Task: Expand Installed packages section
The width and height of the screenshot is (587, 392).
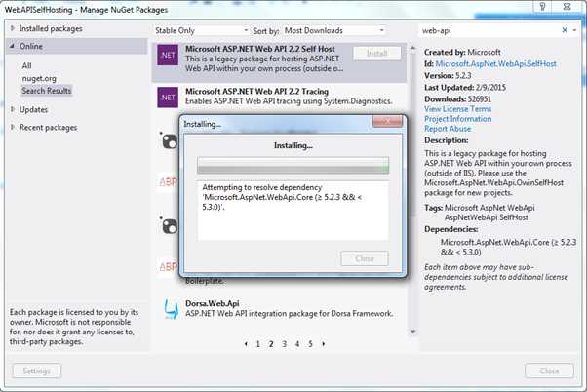Action: [13, 28]
